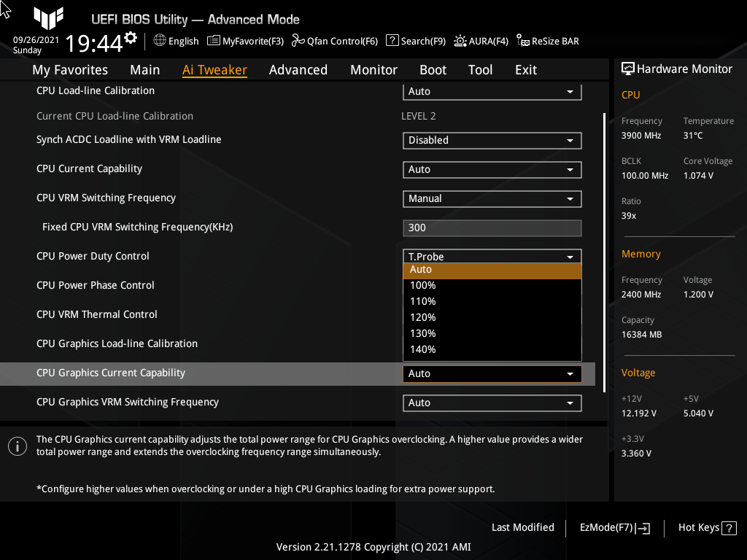Open AURA lighting settings

481,42
